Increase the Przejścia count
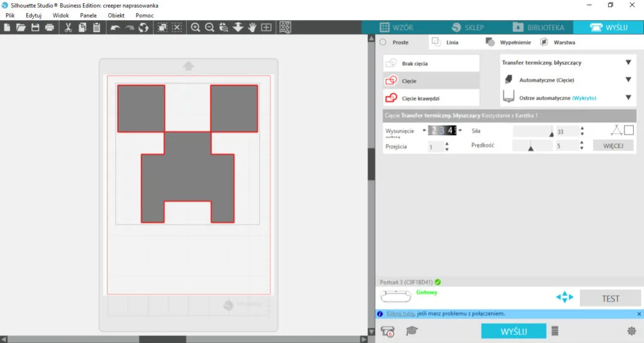 (x=447, y=144)
